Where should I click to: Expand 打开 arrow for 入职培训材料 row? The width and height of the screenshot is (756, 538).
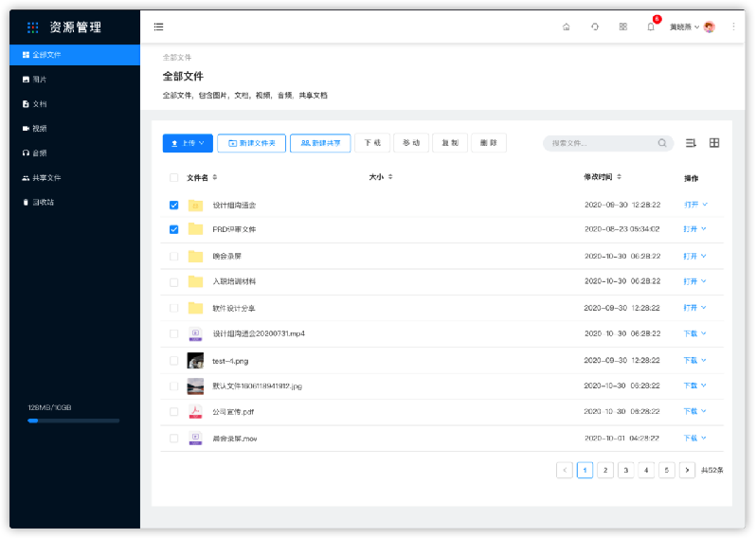(x=704, y=281)
